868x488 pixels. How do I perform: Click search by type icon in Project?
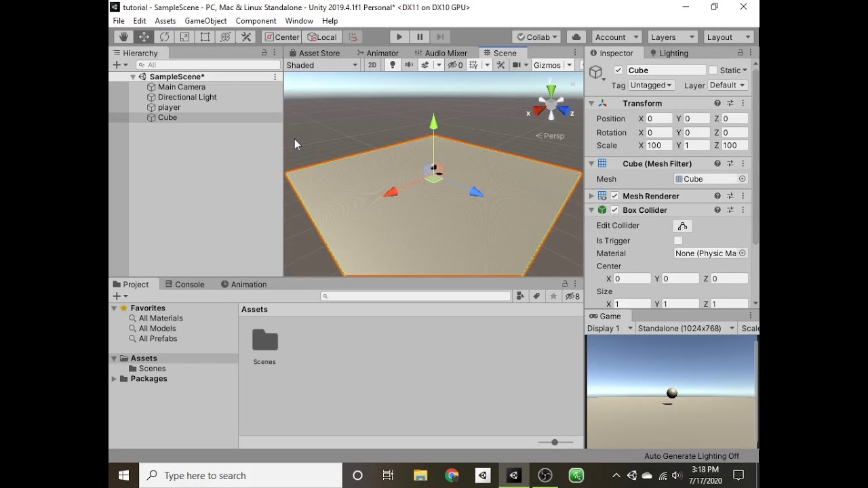coord(520,296)
